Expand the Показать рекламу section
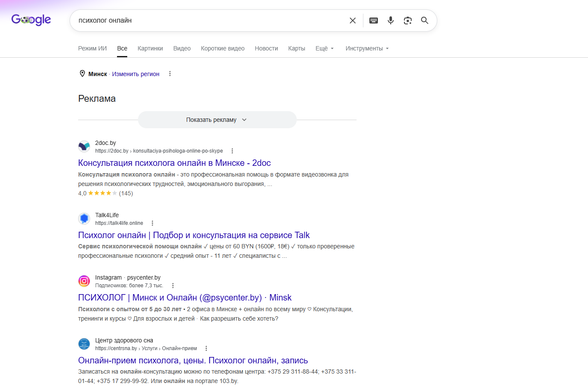This screenshot has width=588, height=389. pos(217,120)
